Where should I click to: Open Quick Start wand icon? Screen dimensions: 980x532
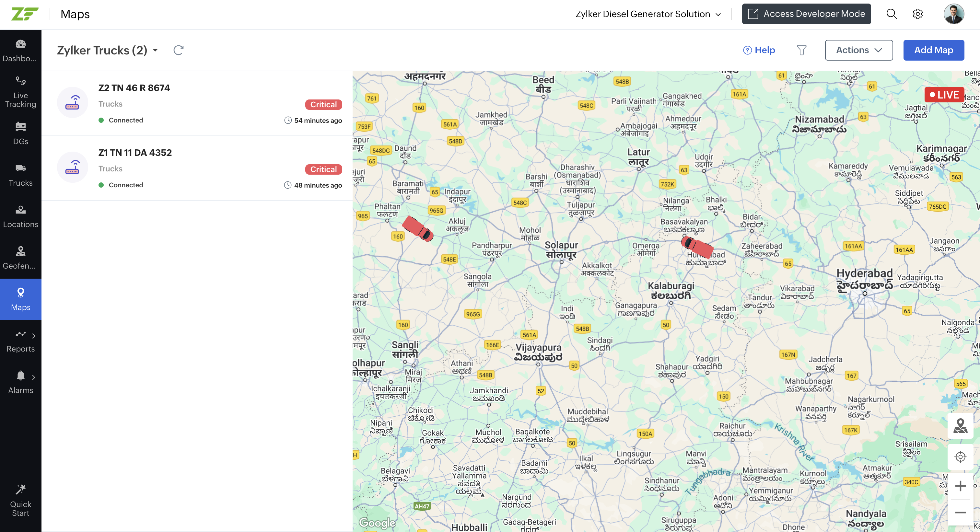coord(20,489)
